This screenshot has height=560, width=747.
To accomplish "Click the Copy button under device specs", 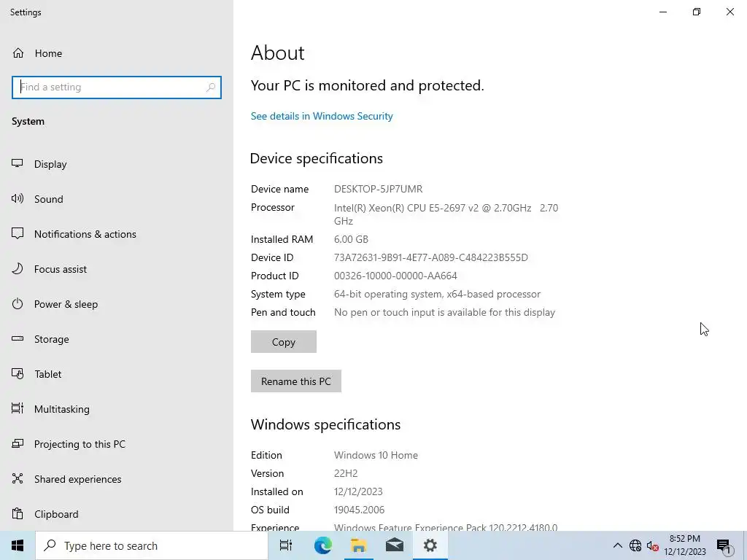I will [284, 342].
